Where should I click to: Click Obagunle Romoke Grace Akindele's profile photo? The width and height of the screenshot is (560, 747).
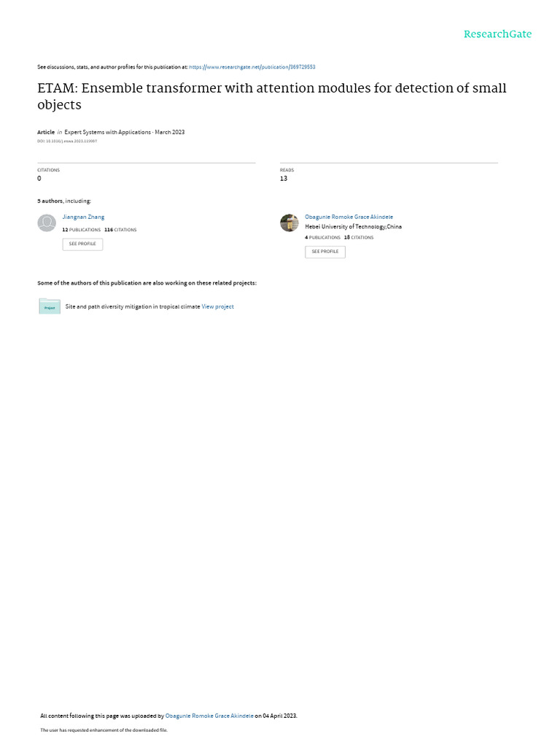tap(289, 223)
